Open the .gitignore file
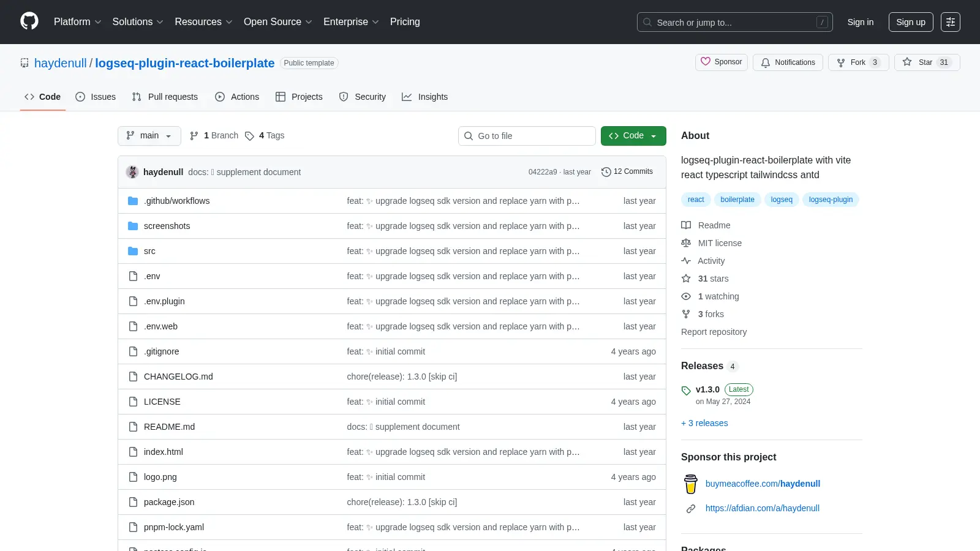The image size is (980, 551). [162, 351]
